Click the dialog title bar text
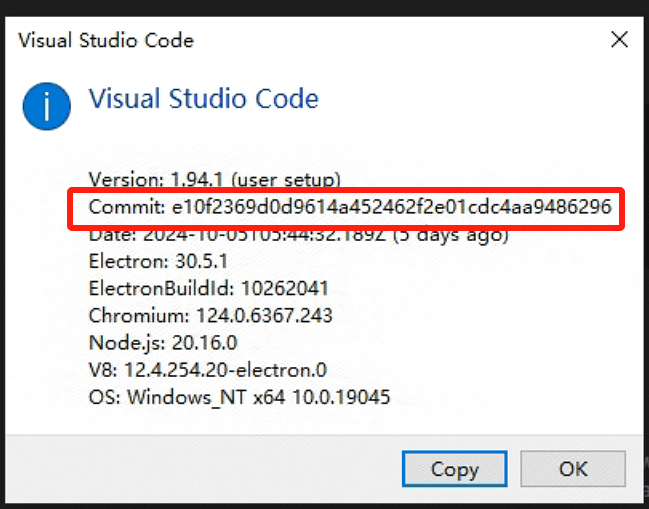649x509 pixels. pyautogui.click(x=105, y=41)
